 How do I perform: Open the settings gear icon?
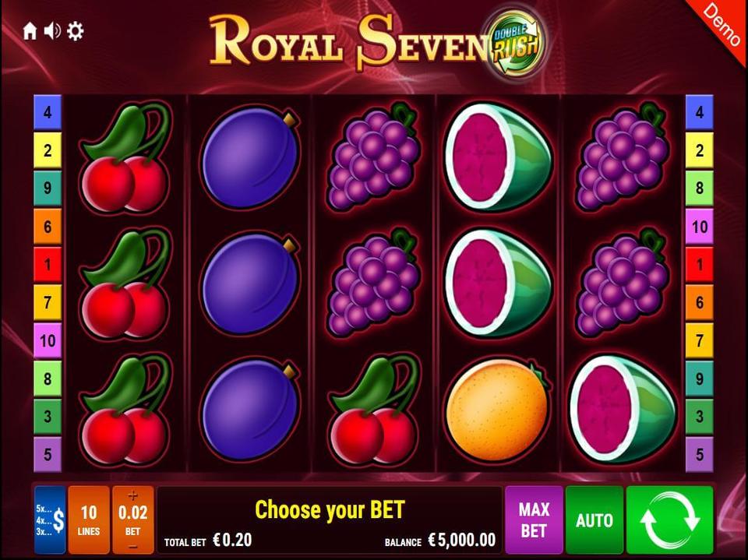(76, 31)
